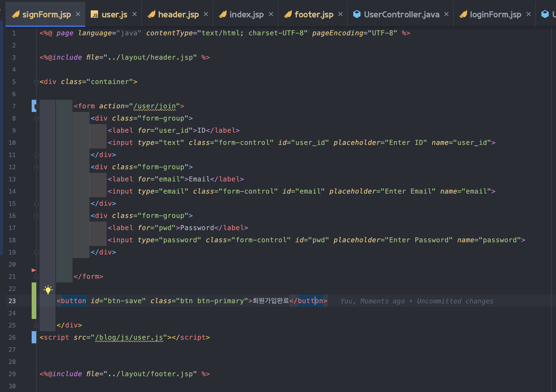Screen dimensions: 556x392
Task: Click the Password label text on line 17
Action: [197, 228]
